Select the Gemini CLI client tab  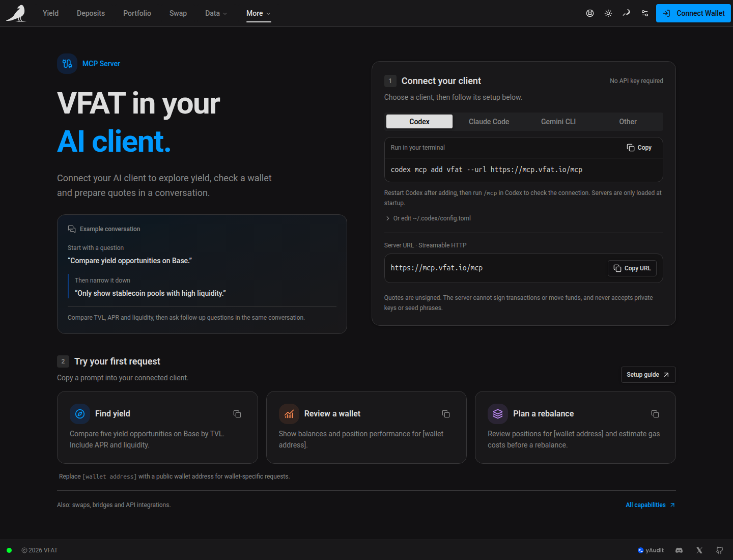tap(558, 122)
